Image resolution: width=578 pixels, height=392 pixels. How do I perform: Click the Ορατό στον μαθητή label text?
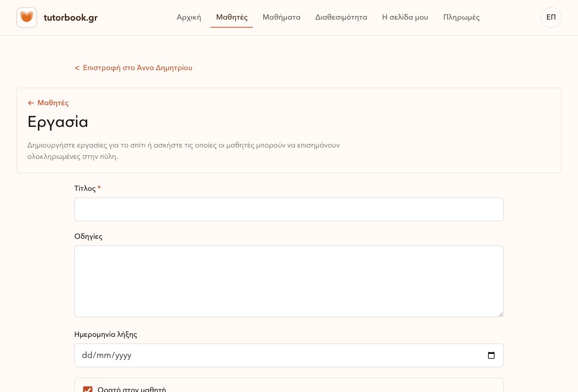pyautogui.click(x=132, y=389)
